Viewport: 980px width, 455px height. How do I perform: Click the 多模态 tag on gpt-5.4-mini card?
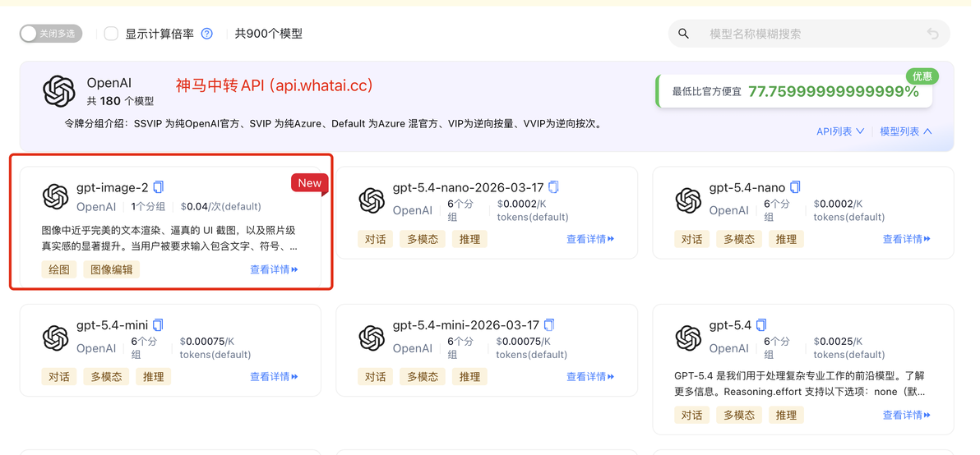(x=106, y=377)
